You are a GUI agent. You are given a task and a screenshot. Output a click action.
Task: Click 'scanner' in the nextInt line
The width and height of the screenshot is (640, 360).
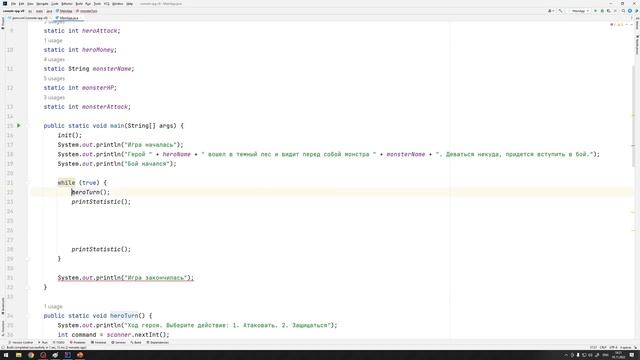[x=119, y=335]
